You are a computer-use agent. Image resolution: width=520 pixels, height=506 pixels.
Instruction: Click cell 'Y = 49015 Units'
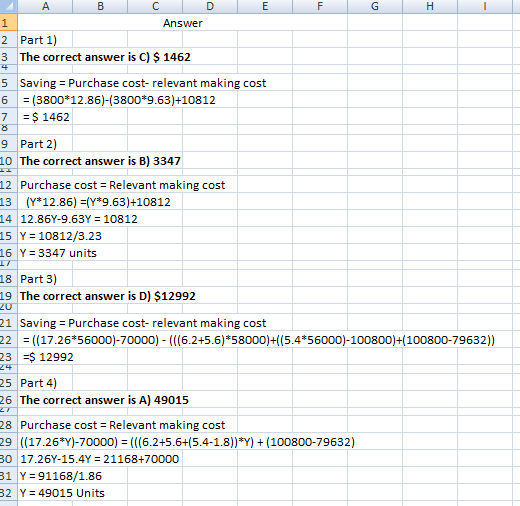62,493
